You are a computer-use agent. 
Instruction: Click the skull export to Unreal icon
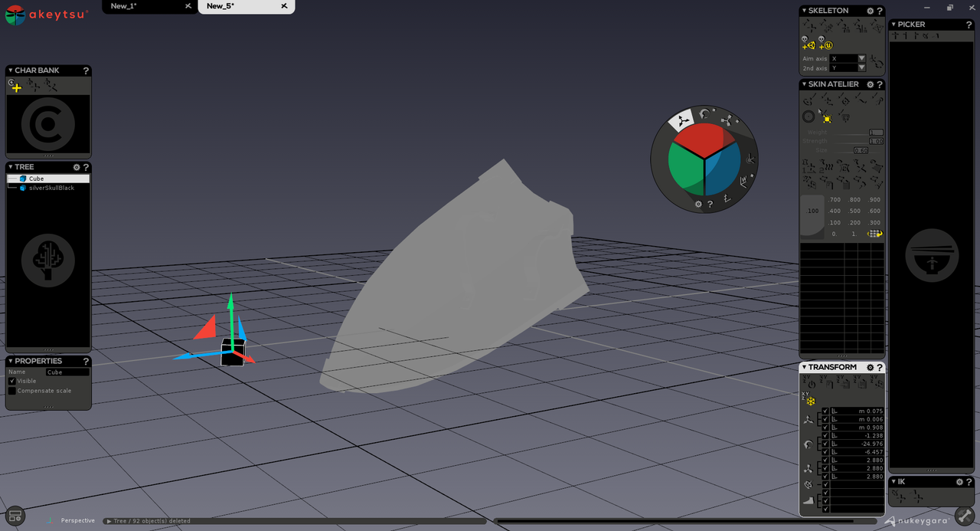pyautogui.click(x=825, y=44)
